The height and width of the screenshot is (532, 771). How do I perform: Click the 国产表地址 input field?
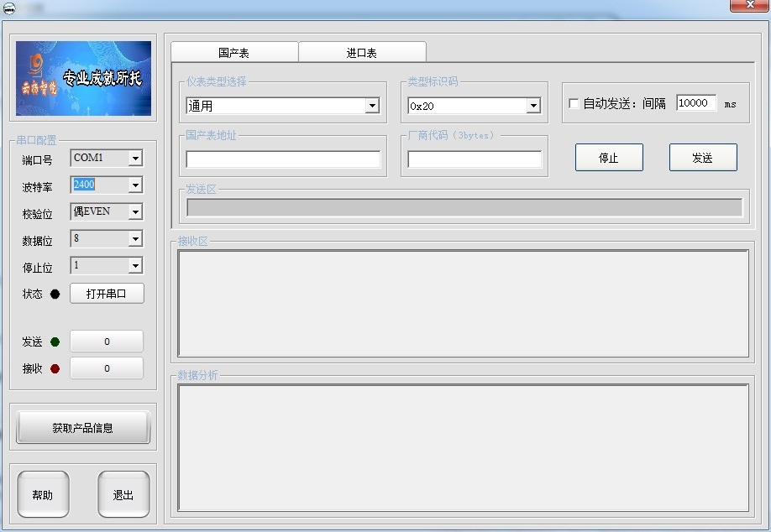(x=283, y=159)
